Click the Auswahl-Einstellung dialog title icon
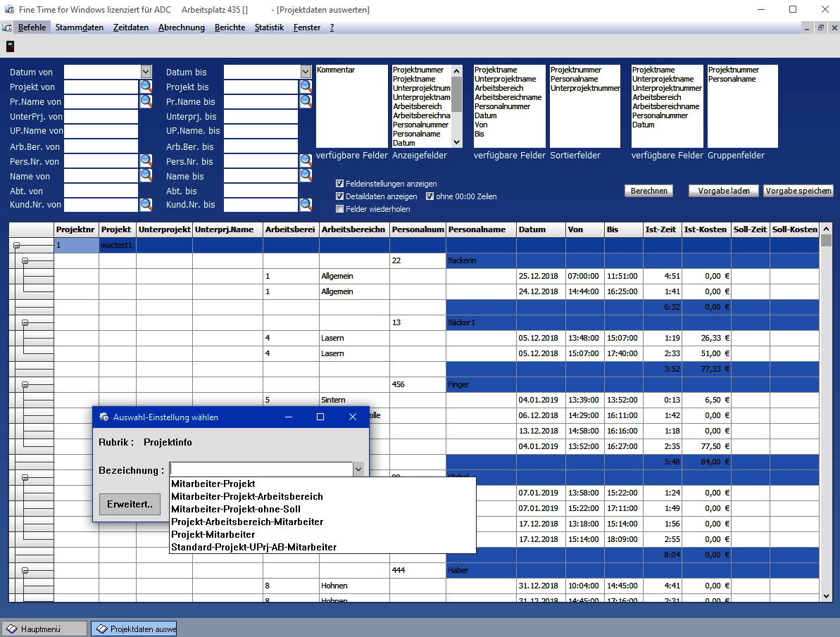The width and height of the screenshot is (840, 637). coord(104,417)
